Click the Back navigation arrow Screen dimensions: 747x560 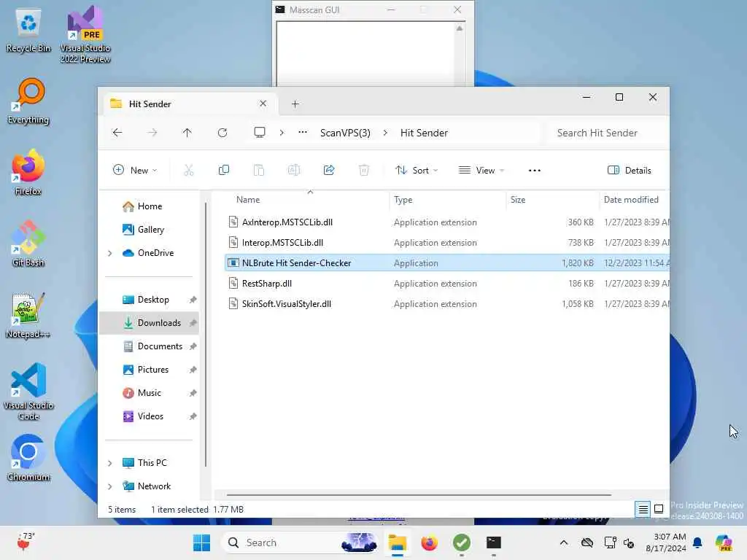(117, 133)
